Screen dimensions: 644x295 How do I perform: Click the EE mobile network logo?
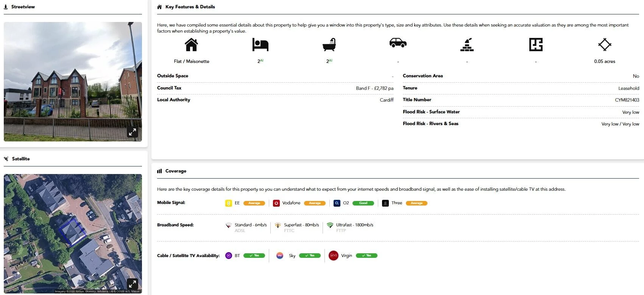pos(229,203)
